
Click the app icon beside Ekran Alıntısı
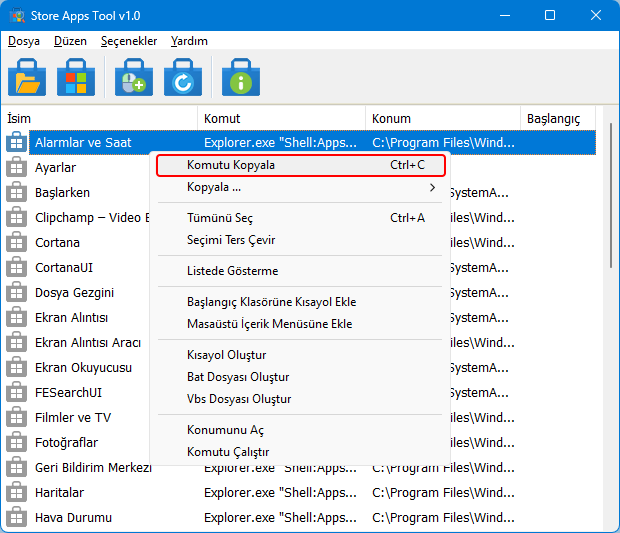click(16, 317)
